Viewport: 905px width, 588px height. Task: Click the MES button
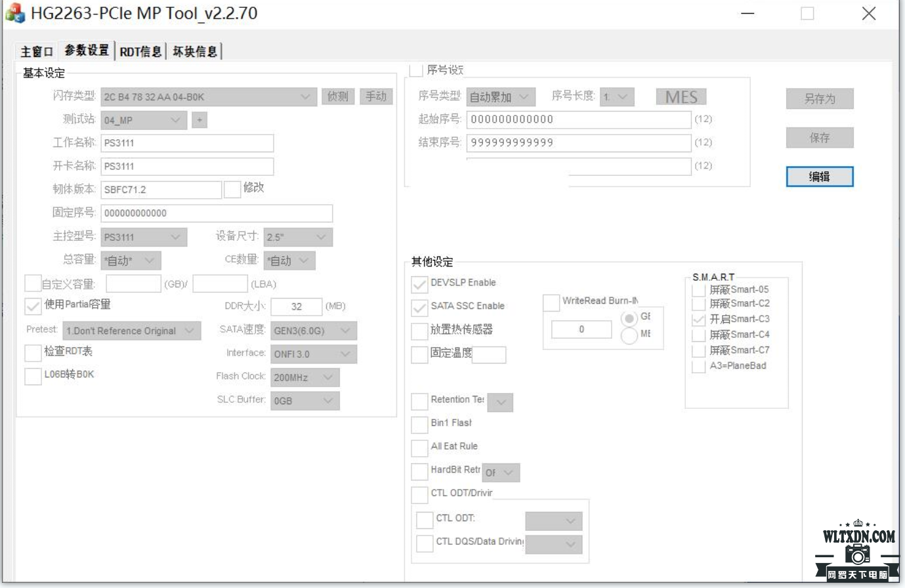[x=681, y=97]
